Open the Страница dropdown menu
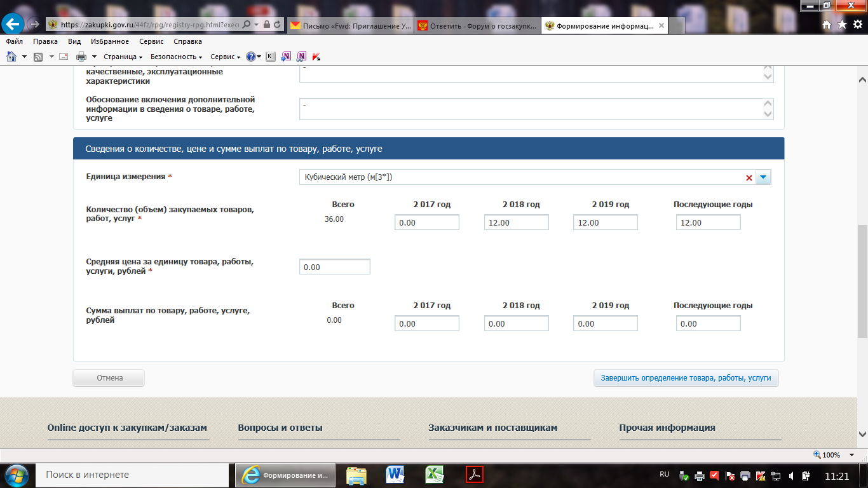The image size is (868, 488). click(x=123, y=57)
